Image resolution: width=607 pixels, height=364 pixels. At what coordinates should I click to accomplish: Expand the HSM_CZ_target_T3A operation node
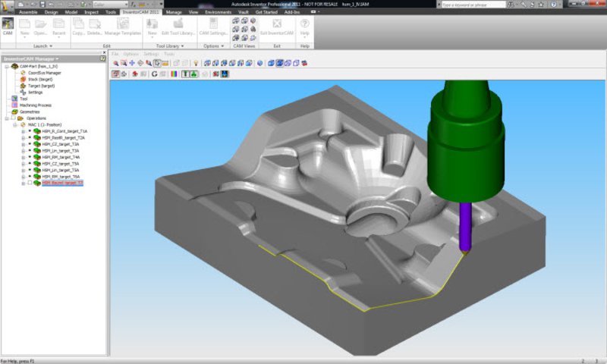coord(24,144)
